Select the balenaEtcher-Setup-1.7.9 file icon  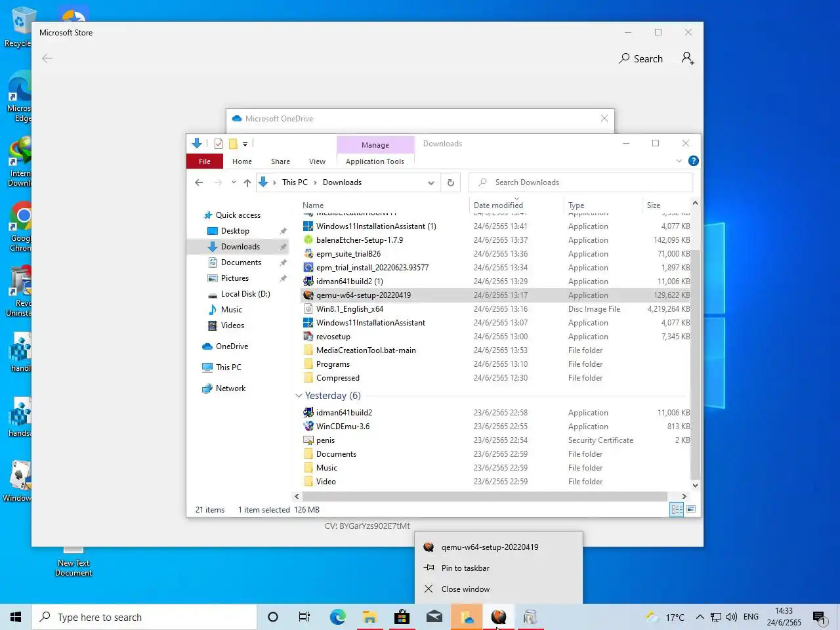(308, 240)
